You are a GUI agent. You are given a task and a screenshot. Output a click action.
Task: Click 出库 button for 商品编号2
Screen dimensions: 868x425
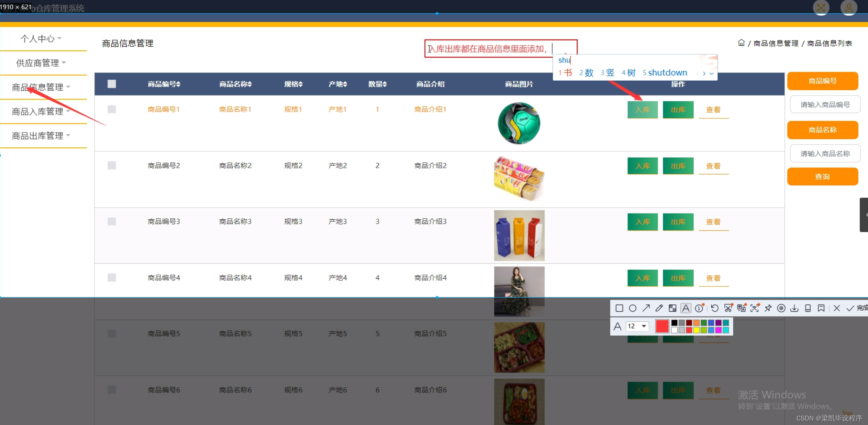pos(678,166)
